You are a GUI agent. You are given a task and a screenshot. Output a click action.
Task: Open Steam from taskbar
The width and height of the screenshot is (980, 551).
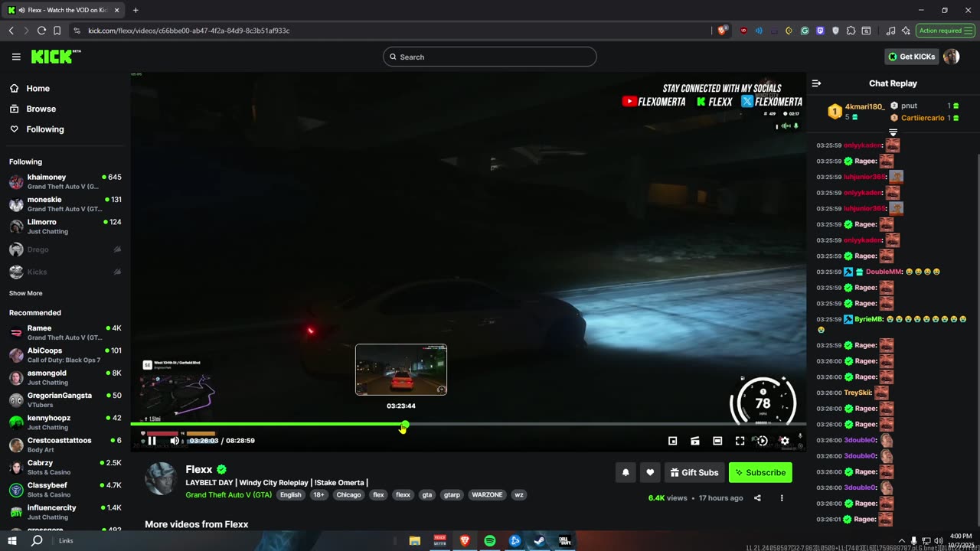pos(540,540)
